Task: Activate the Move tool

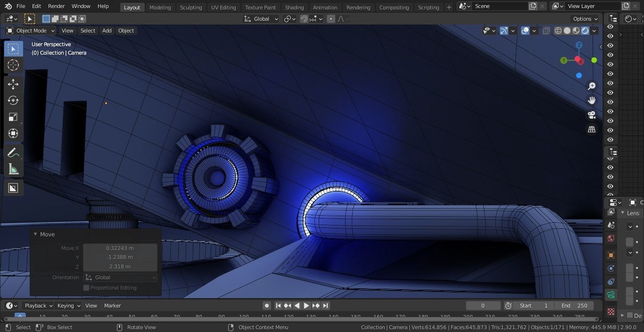Action: [13, 84]
